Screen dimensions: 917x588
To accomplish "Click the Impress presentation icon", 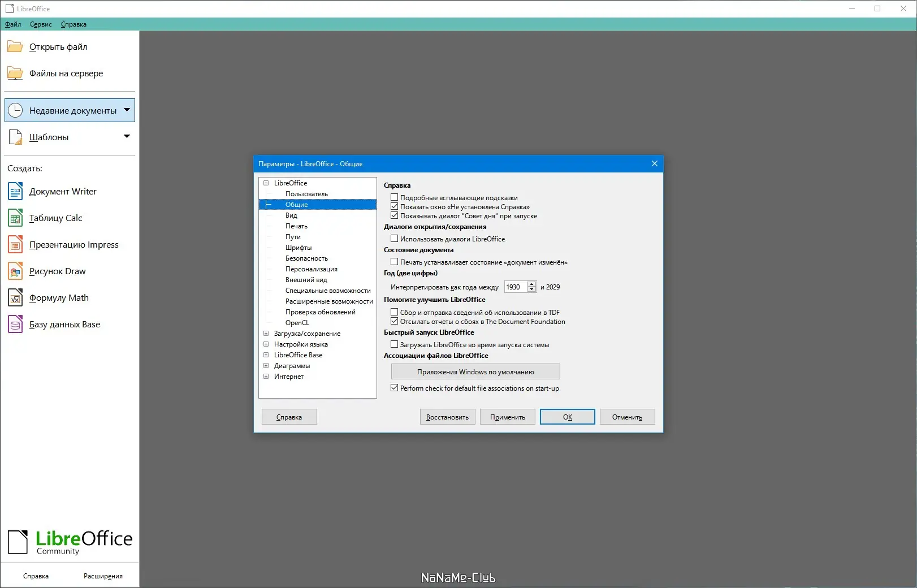I will 15,244.
